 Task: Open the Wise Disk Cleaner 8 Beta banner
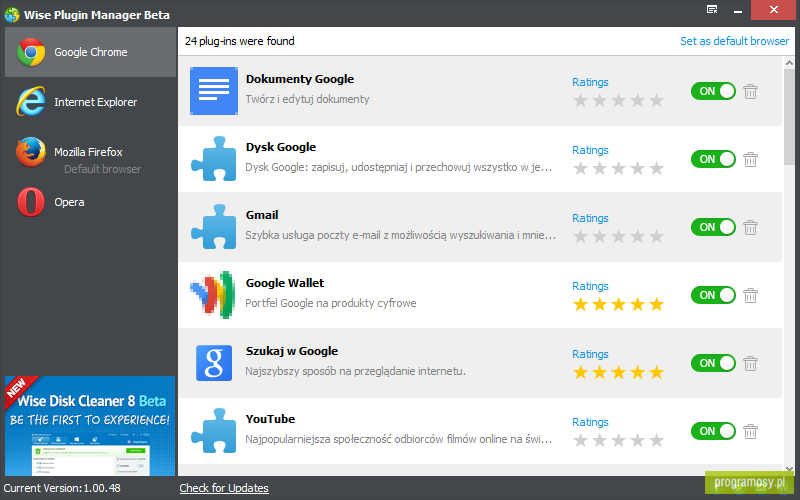click(90, 426)
